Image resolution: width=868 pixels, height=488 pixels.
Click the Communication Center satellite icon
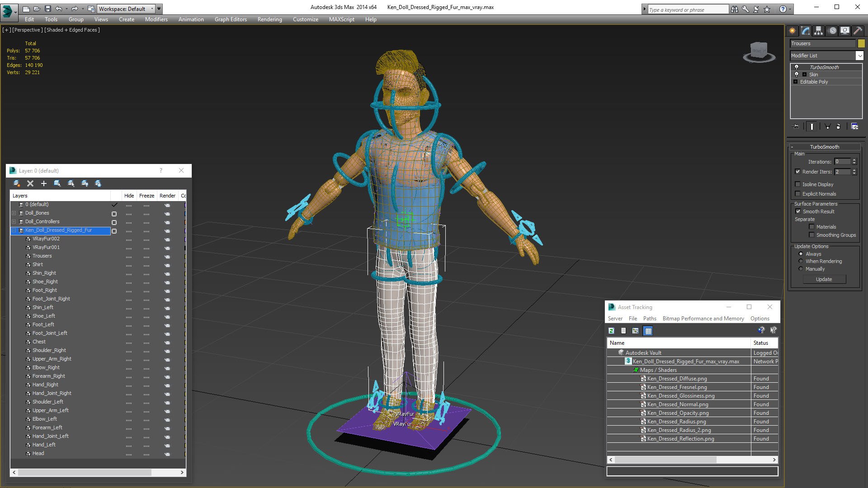click(x=756, y=9)
